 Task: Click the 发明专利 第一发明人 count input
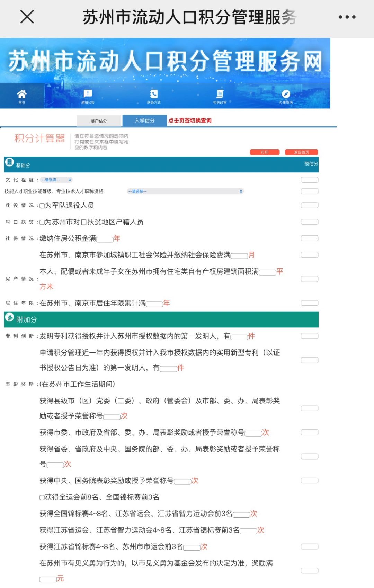click(239, 337)
